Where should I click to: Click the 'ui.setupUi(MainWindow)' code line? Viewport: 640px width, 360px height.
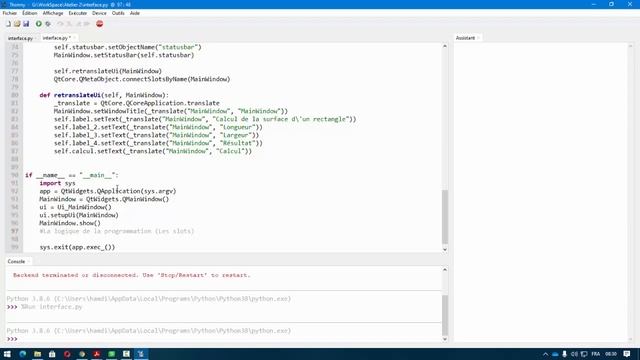pyautogui.click(x=79, y=215)
